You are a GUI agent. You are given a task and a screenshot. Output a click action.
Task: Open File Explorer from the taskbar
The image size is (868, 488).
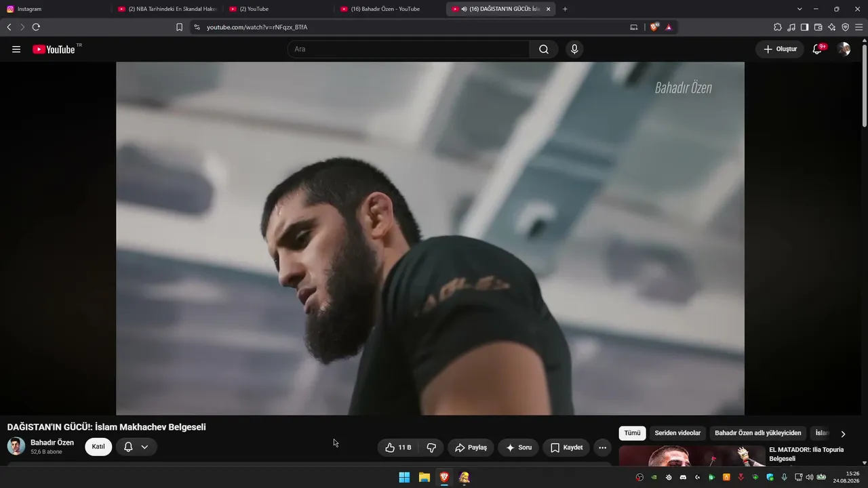point(425,477)
